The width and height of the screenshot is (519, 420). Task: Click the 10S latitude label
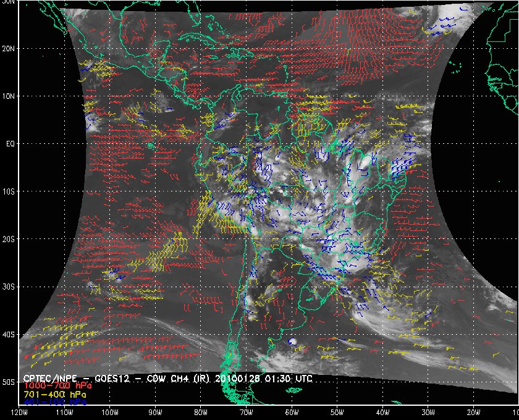(x=8, y=191)
